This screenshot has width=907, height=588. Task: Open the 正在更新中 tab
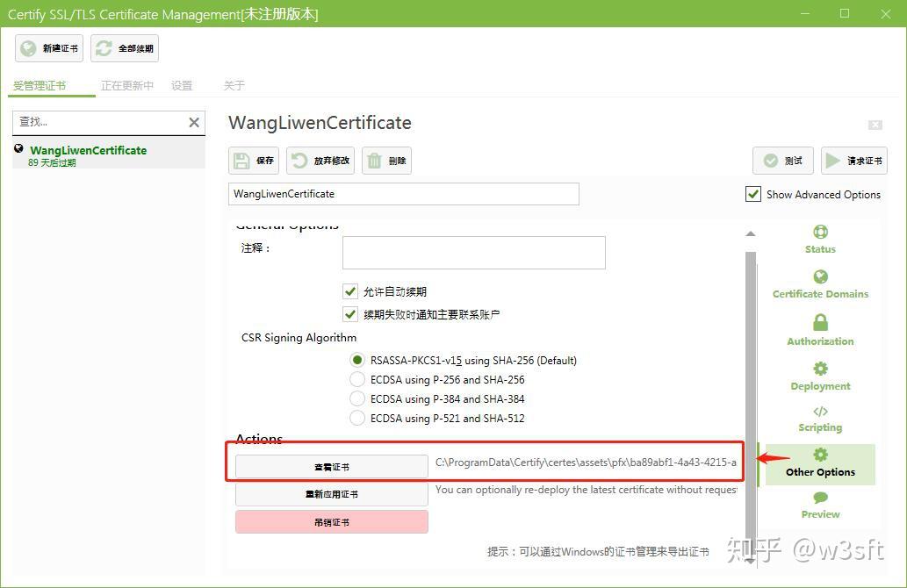click(127, 86)
